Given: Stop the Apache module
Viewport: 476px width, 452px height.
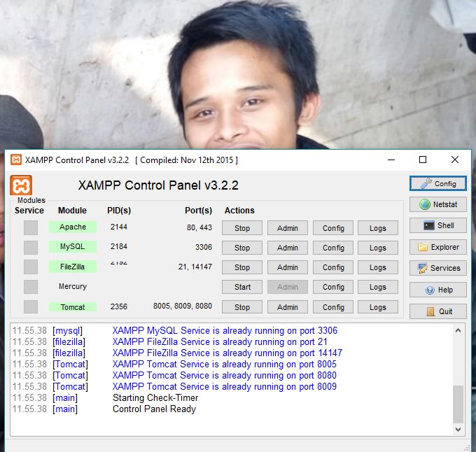Looking at the screenshot, I should tap(242, 228).
